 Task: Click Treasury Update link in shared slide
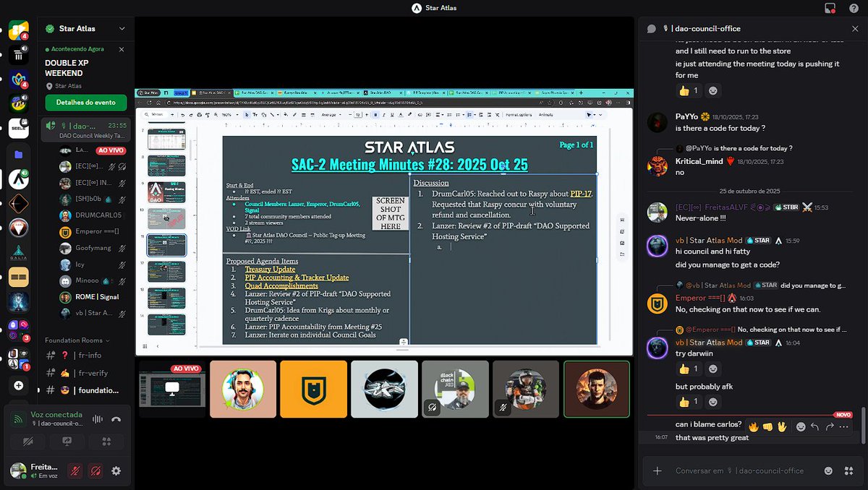(x=270, y=269)
